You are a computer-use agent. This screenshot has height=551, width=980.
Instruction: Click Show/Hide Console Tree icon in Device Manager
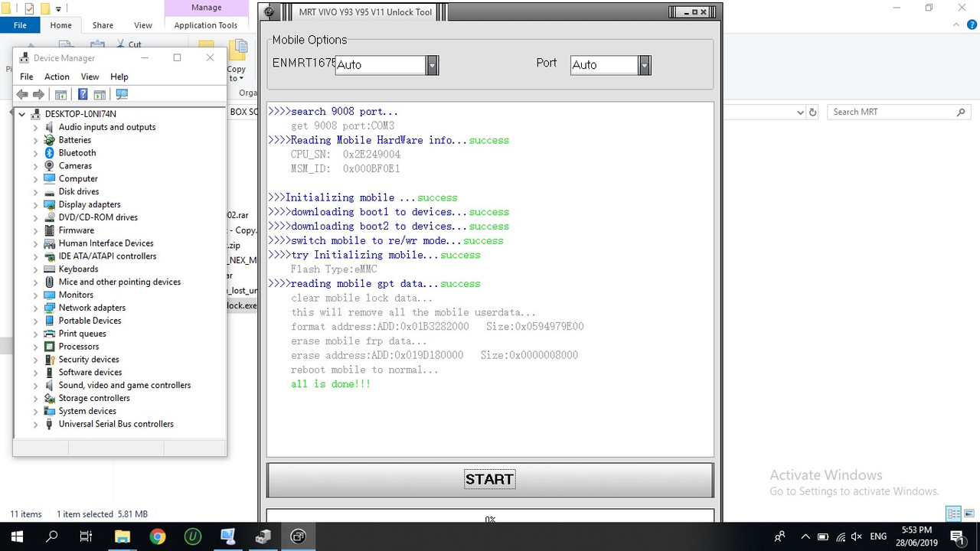click(60, 94)
